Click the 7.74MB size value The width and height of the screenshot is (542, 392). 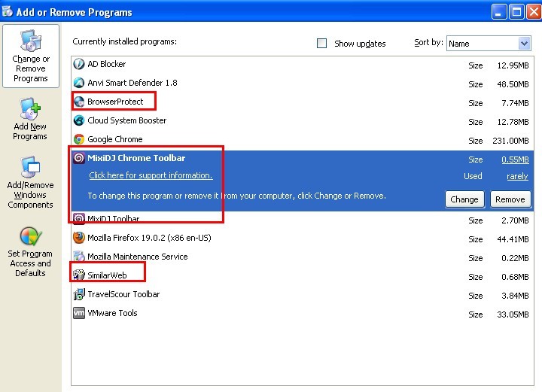(515, 103)
